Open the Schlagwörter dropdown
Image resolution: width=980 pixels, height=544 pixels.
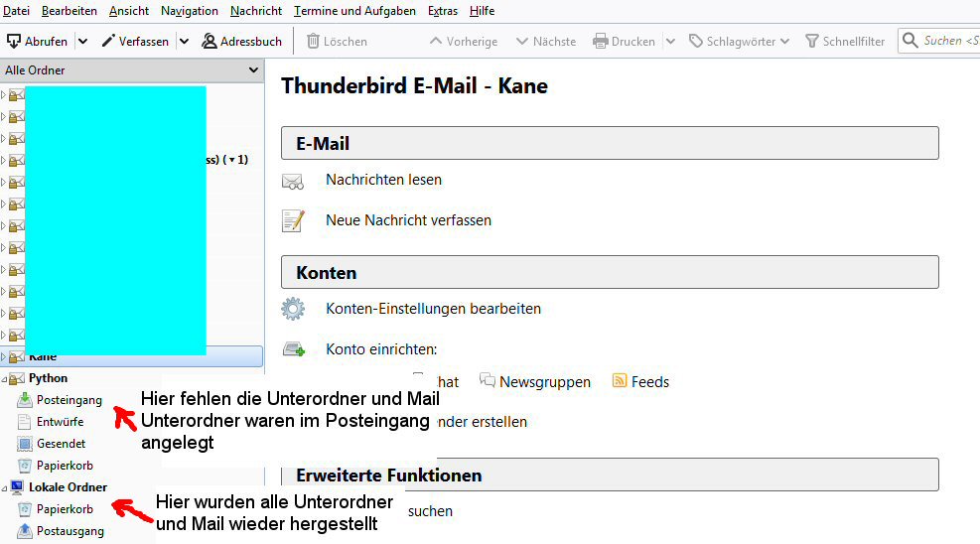point(739,42)
